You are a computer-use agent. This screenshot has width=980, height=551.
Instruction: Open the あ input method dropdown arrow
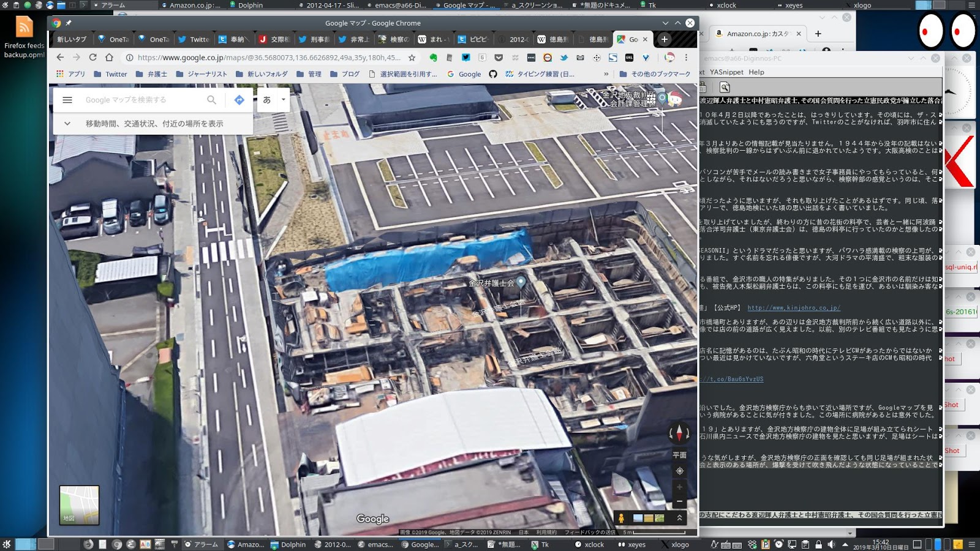pos(283,99)
